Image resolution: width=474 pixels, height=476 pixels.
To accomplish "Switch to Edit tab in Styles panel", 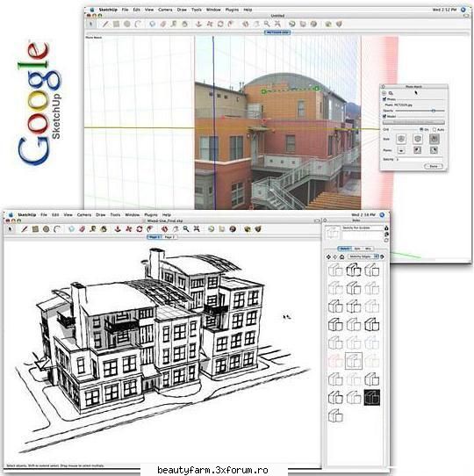I will (x=357, y=249).
